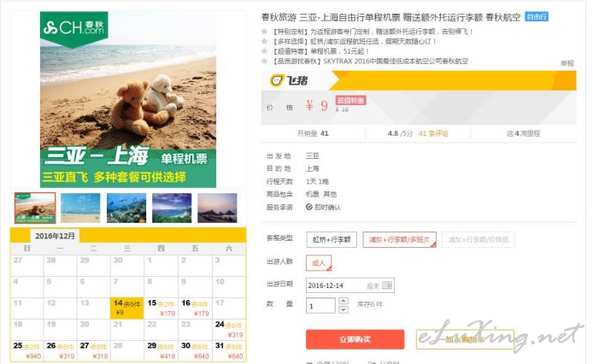Choose December 24 priced ¥319 in calendar
593x364 pixels.
coord(229,329)
